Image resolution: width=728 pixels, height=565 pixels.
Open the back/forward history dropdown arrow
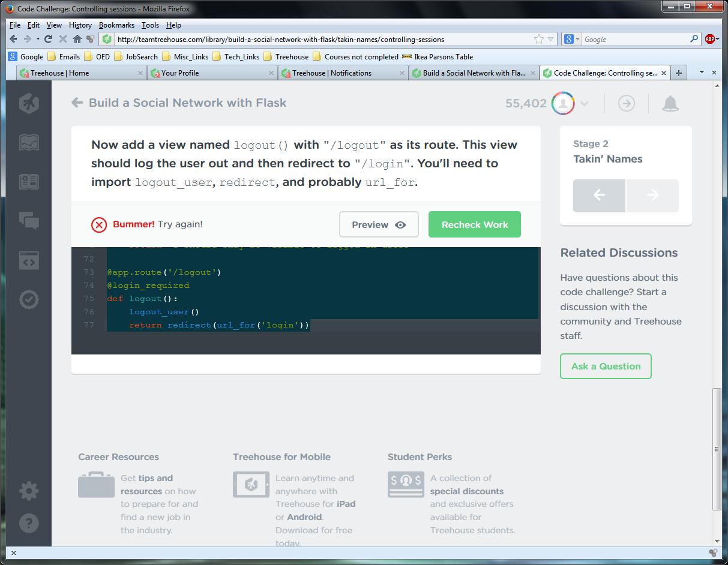point(37,39)
